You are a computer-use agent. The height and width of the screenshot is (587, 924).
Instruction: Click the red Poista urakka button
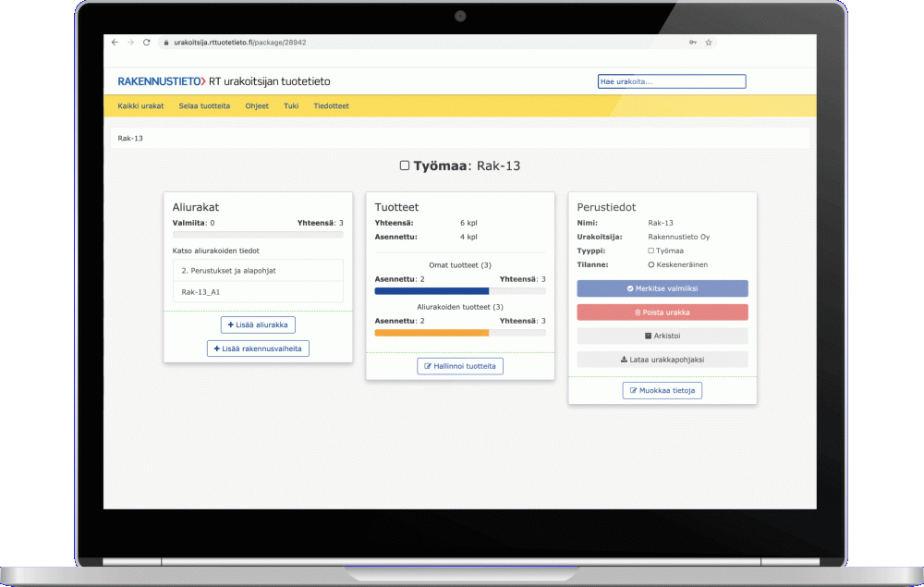tap(663, 312)
